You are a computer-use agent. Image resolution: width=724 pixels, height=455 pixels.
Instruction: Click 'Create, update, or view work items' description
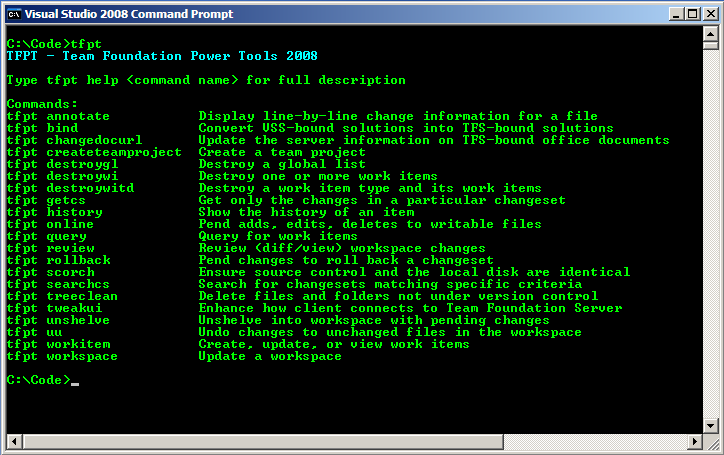[x=334, y=344]
